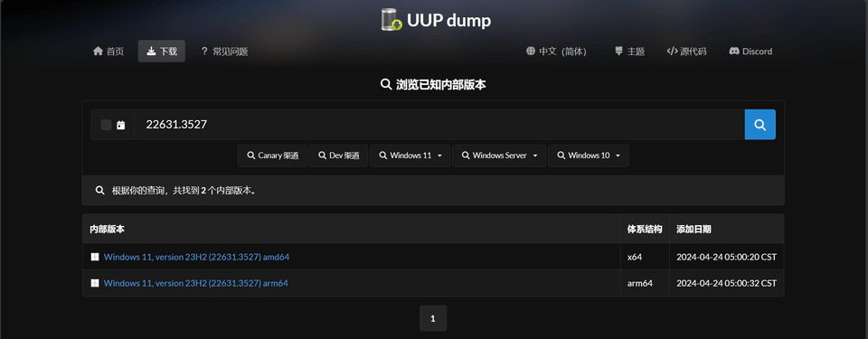Viewport: 868px width, 339px height.
Task: Expand the Windows Server dropdown
Action: [x=499, y=155]
